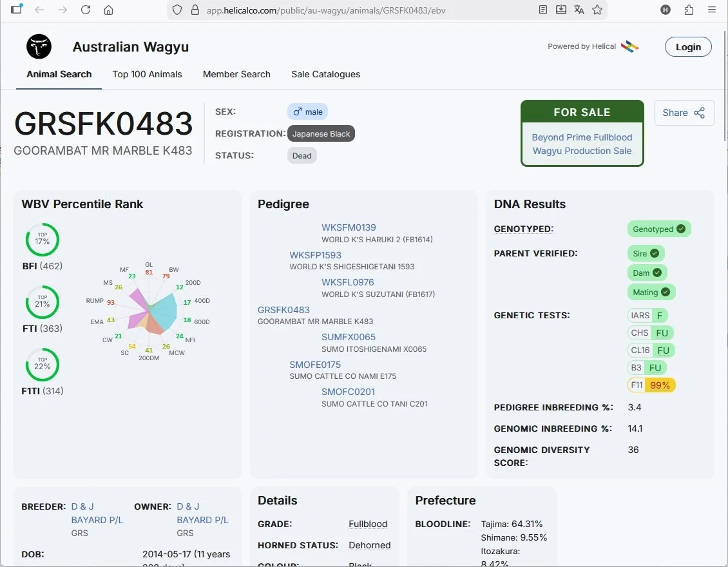Screen dimensions: 728x567
Task: Click the install/download page icon
Action: pos(561,10)
